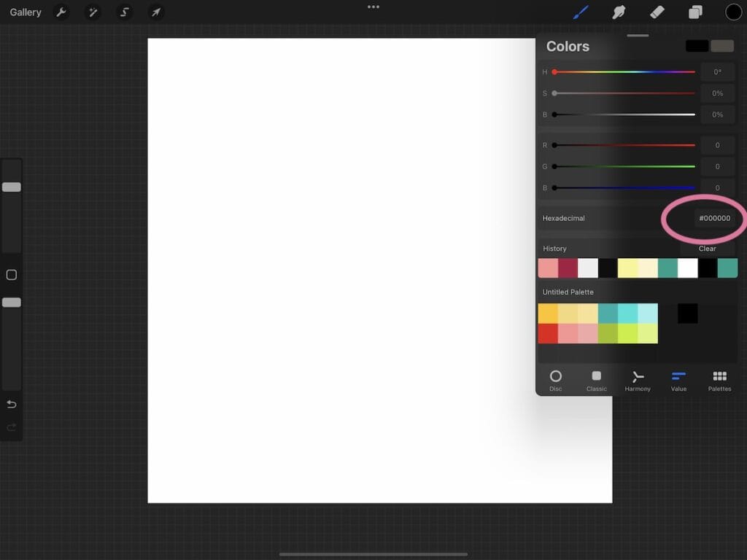Switch to the Harmony color mode
The height and width of the screenshot is (560, 747).
[x=637, y=381]
